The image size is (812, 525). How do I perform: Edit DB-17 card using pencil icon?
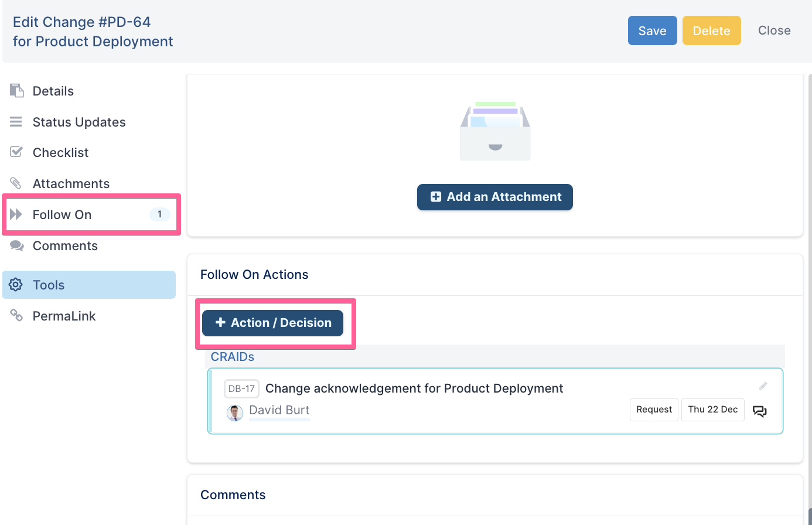tap(763, 386)
